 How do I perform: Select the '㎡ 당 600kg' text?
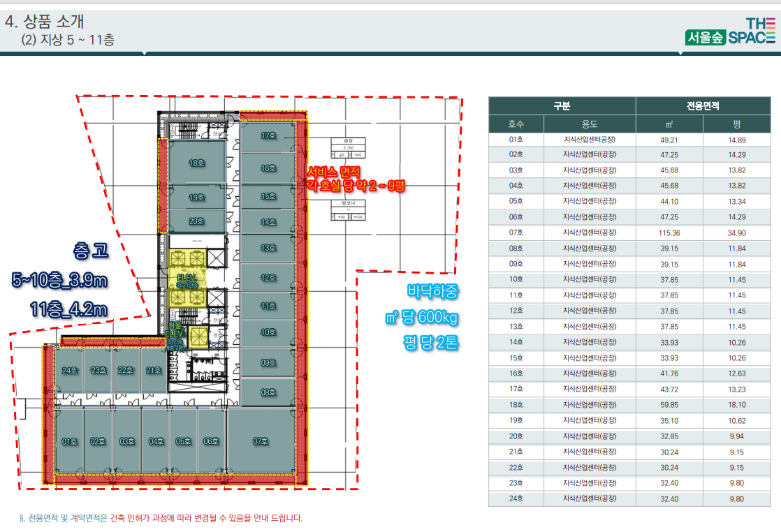[x=421, y=317]
